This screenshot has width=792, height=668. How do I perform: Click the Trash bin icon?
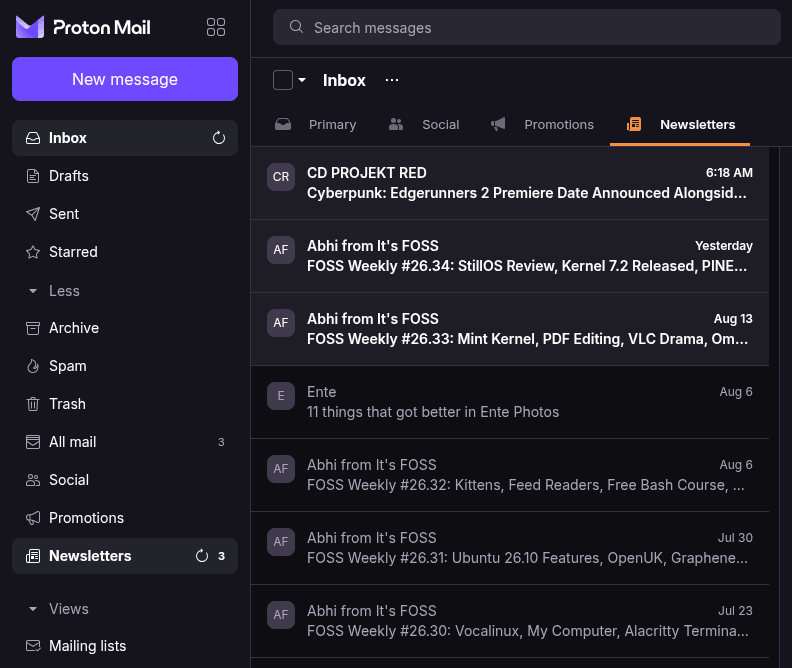[x=33, y=404]
